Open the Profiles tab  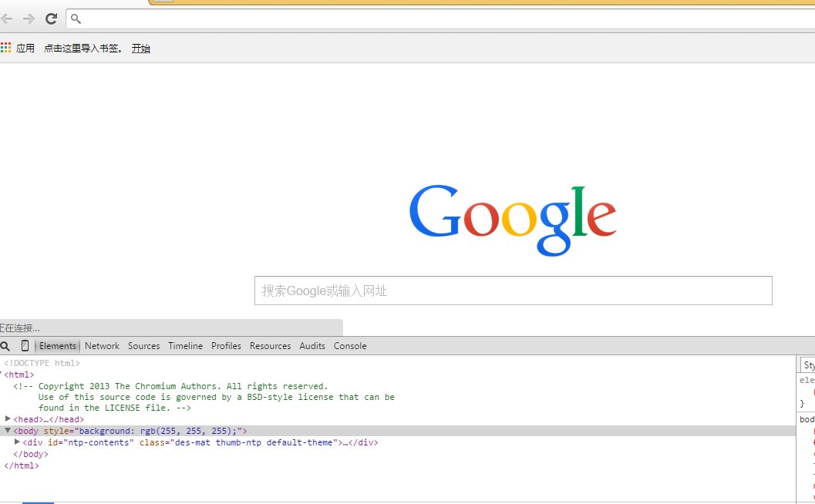tap(226, 346)
